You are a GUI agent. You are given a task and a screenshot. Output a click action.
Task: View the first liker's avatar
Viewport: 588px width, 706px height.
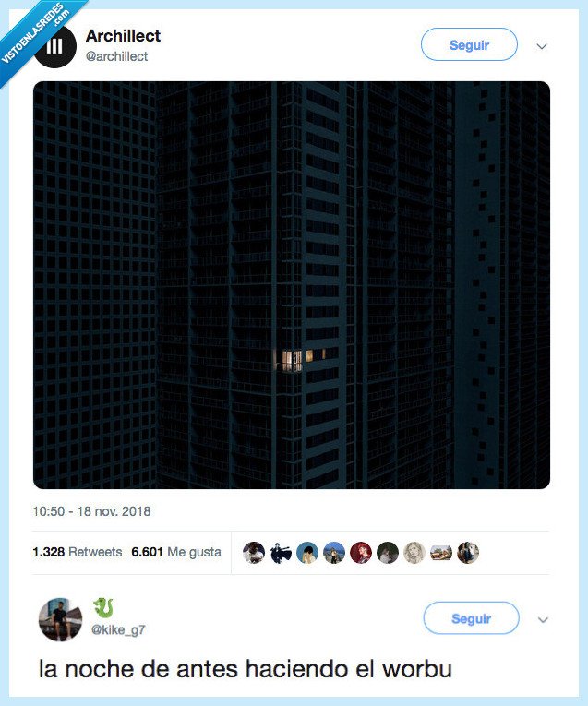254,553
